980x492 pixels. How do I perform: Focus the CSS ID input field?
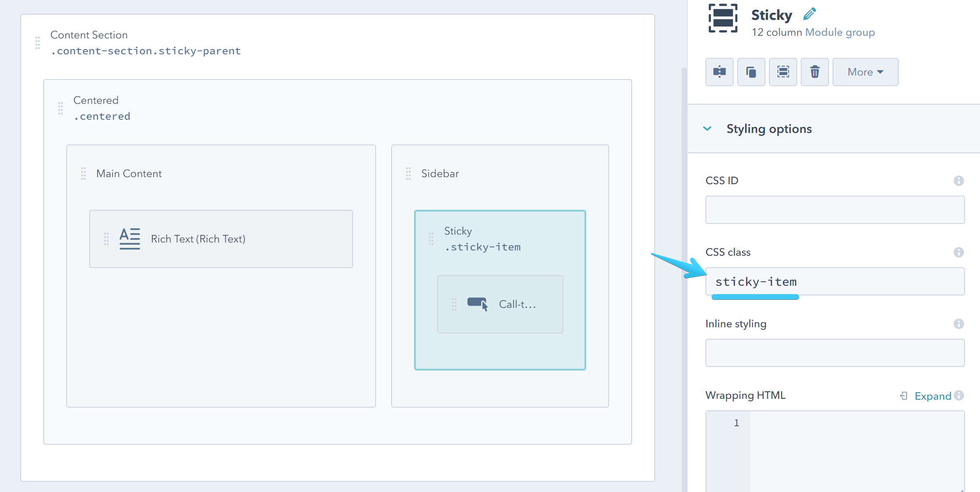tap(834, 209)
